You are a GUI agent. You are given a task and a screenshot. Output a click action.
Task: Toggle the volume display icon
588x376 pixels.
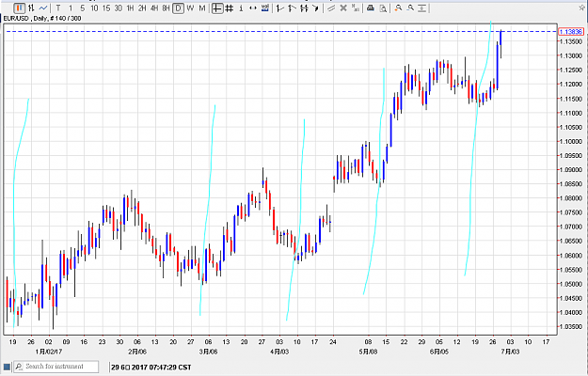click(x=265, y=8)
